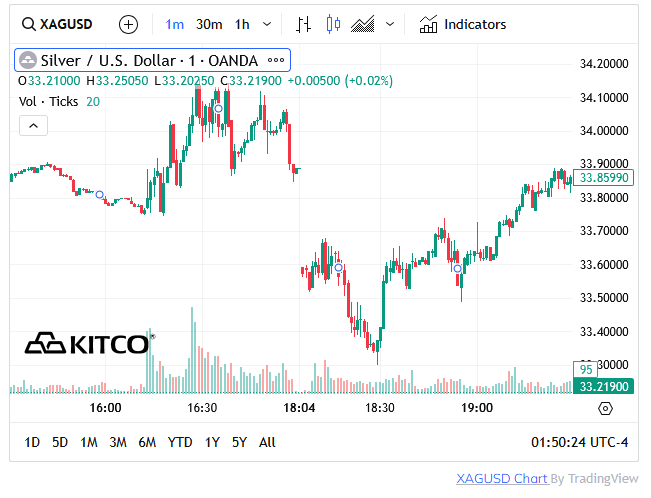Image resolution: width=651 pixels, height=498 pixels.
Task: Click the event marker dot near 16:00
Action: (x=100, y=194)
